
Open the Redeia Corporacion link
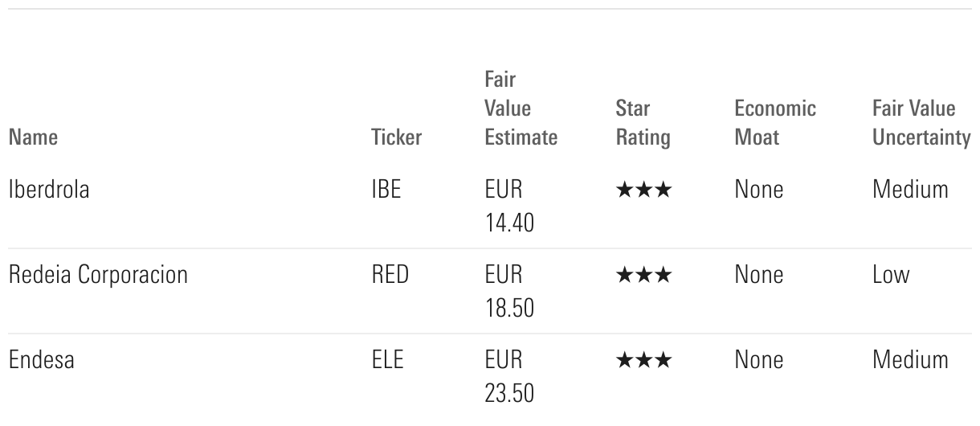pos(98,275)
